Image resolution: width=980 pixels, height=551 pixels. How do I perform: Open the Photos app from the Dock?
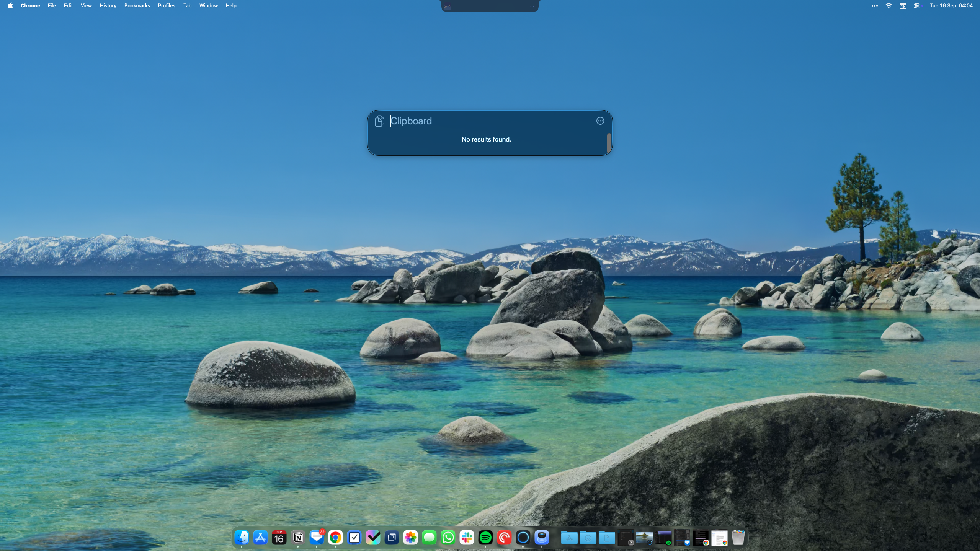(x=410, y=538)
